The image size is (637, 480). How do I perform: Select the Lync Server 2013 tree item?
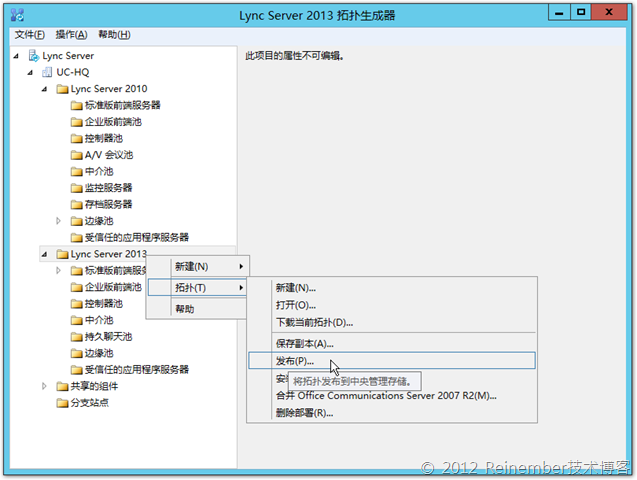tap(109, 254)
